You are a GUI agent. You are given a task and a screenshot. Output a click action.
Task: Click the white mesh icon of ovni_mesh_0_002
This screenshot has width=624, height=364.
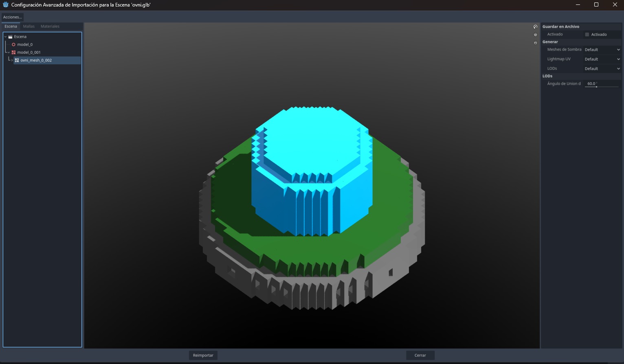tap(17, 60)
